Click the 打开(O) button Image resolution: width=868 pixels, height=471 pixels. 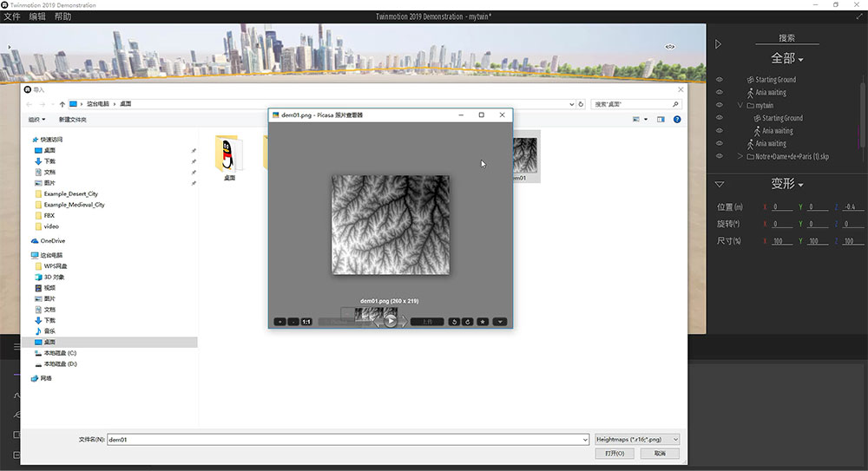(x=615, y=454)
